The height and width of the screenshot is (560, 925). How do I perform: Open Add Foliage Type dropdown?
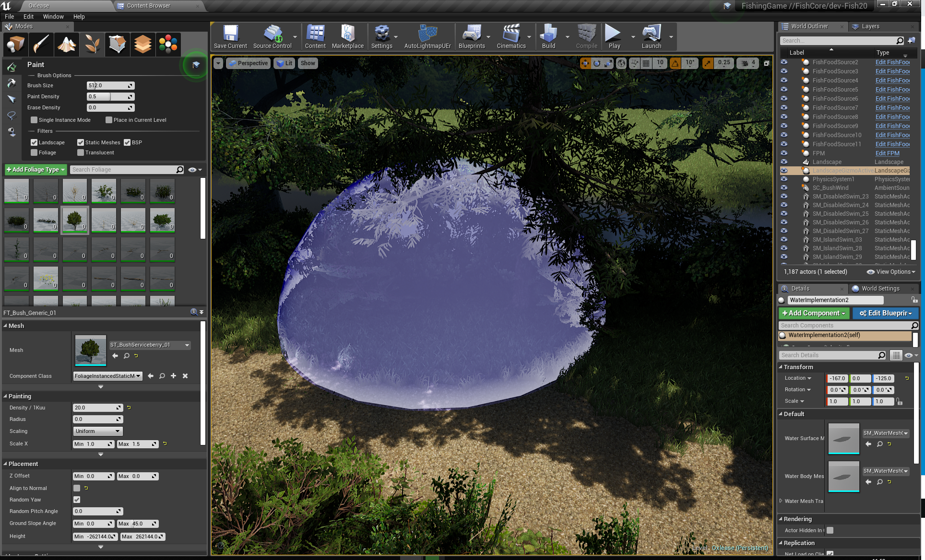coord(36,170)
